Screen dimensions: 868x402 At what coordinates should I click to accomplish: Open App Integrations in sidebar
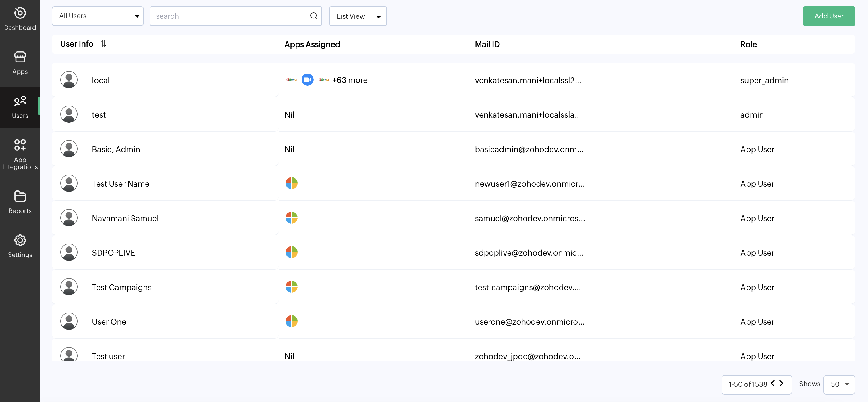(20, 154)
